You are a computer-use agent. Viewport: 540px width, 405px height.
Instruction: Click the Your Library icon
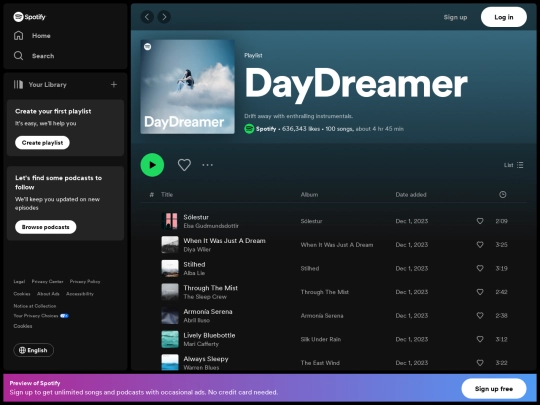pos(18,84)
